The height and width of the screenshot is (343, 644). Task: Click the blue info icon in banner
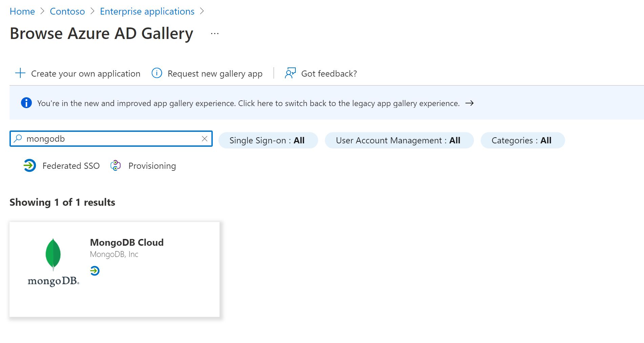[x=26, y=103]
